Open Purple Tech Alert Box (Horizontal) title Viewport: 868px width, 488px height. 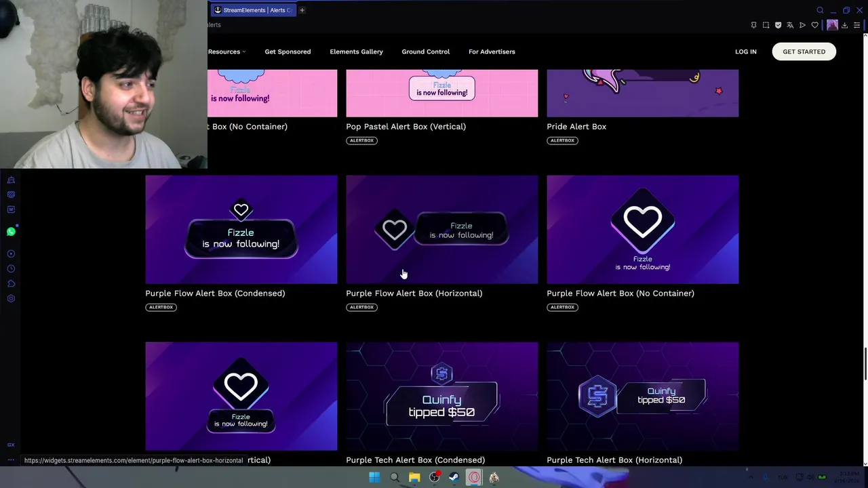(614, 460)
